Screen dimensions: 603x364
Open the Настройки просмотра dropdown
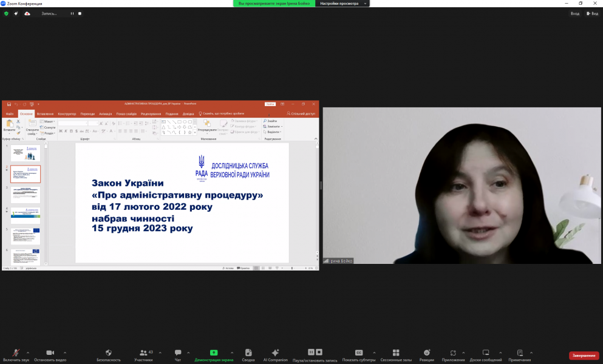point(342,4)
